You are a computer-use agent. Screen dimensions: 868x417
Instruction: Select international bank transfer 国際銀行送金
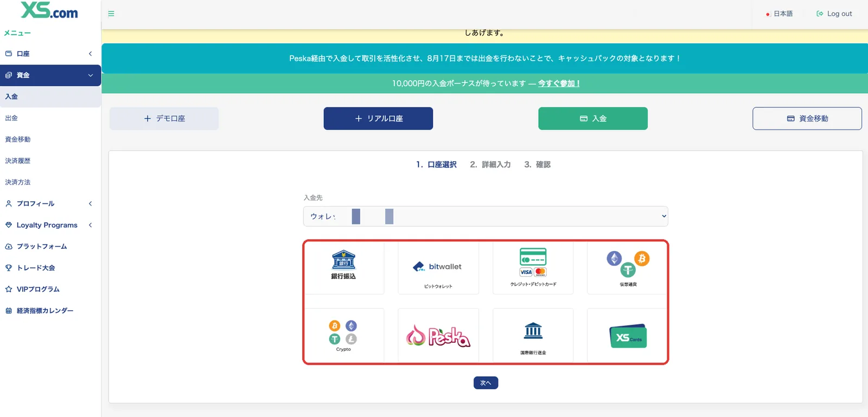533,335
